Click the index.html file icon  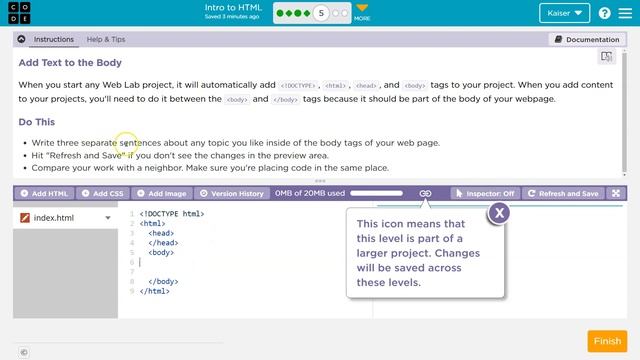tap(25, 218)
